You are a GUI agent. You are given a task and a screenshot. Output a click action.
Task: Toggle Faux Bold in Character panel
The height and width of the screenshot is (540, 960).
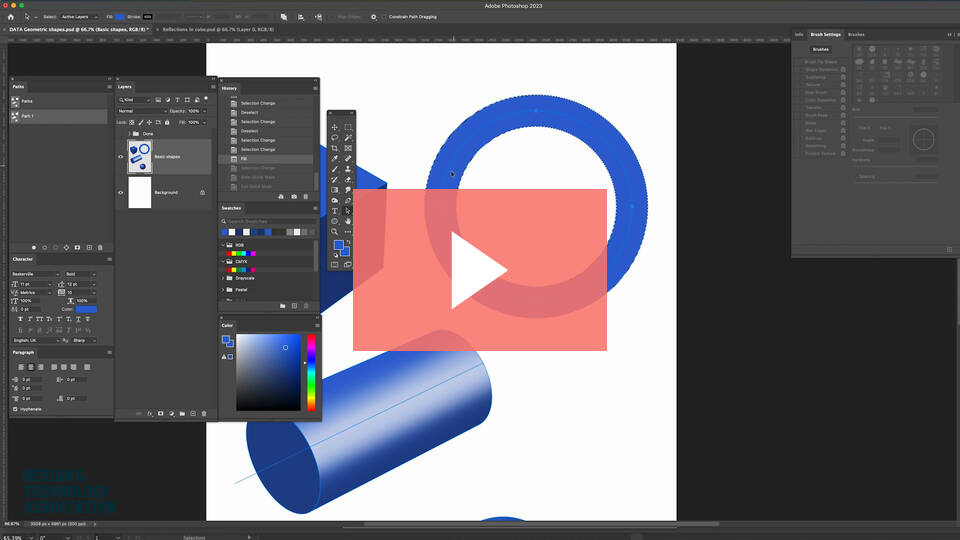(20, 319)
